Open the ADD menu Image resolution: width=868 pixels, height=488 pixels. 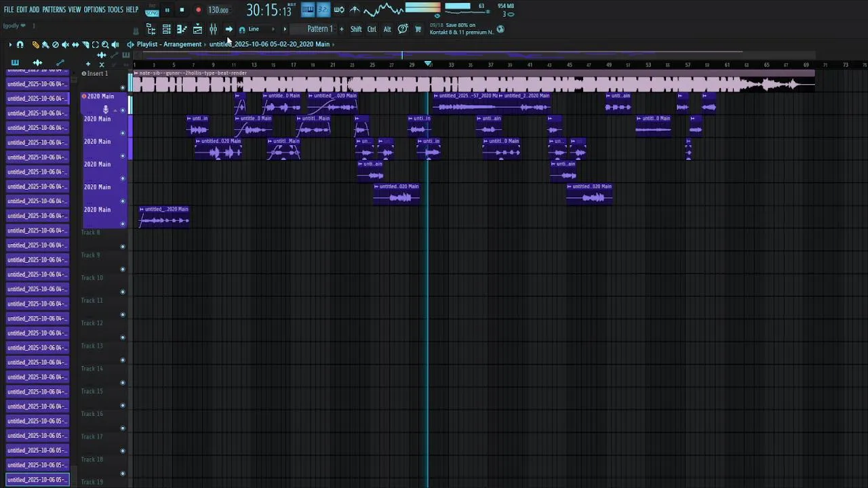[x=35, y=9]
